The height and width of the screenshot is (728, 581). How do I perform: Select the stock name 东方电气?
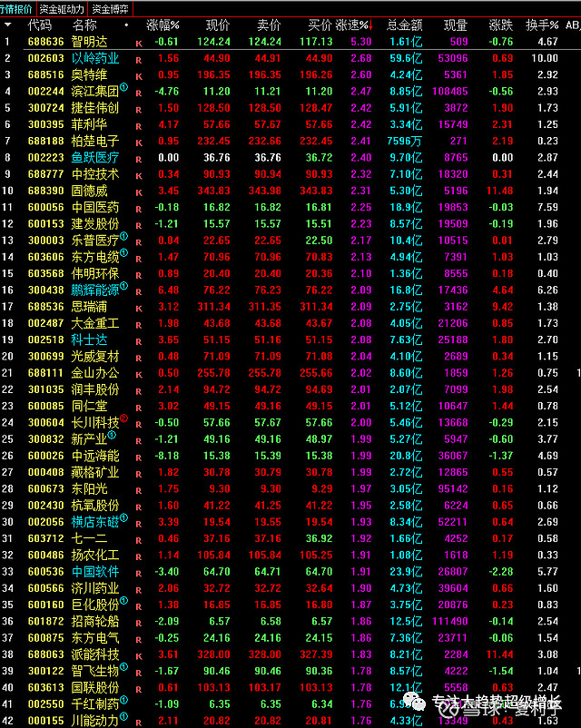95,638
